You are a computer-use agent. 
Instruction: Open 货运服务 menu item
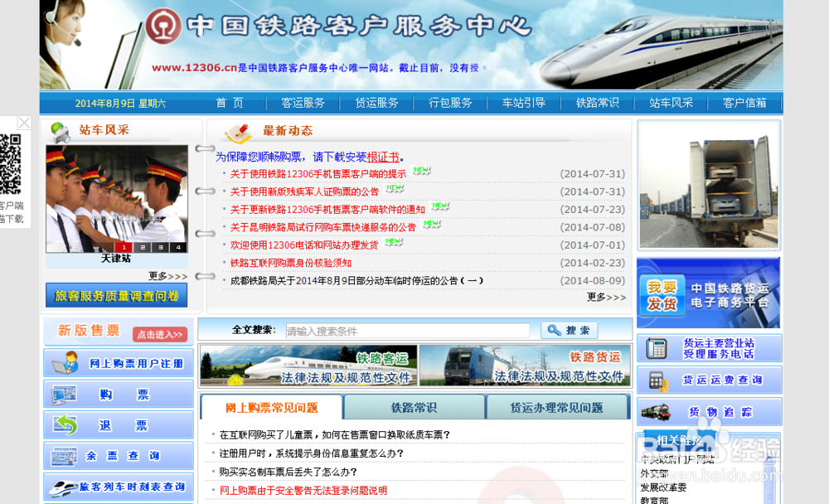[x=376, y=103]
